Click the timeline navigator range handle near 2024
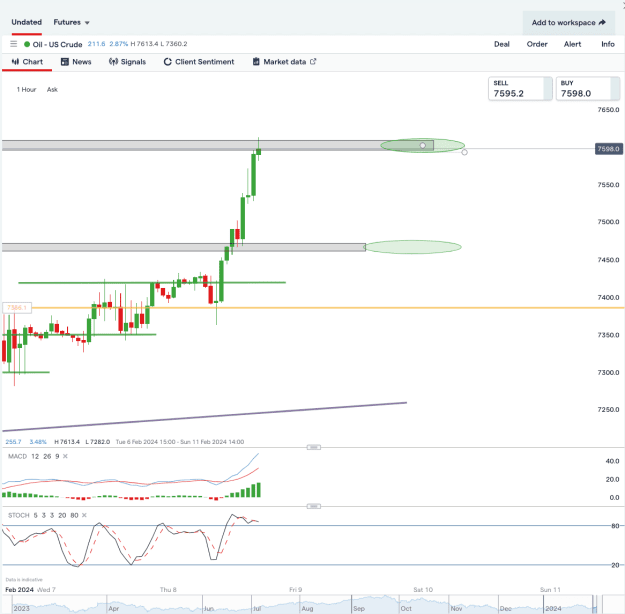 (594, 604)
